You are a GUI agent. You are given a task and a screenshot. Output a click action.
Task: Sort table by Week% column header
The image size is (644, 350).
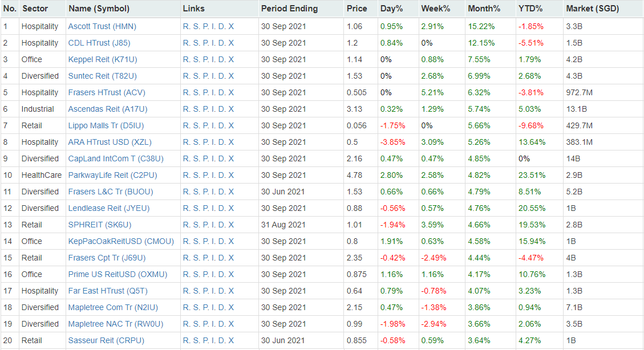pos(436,9)
